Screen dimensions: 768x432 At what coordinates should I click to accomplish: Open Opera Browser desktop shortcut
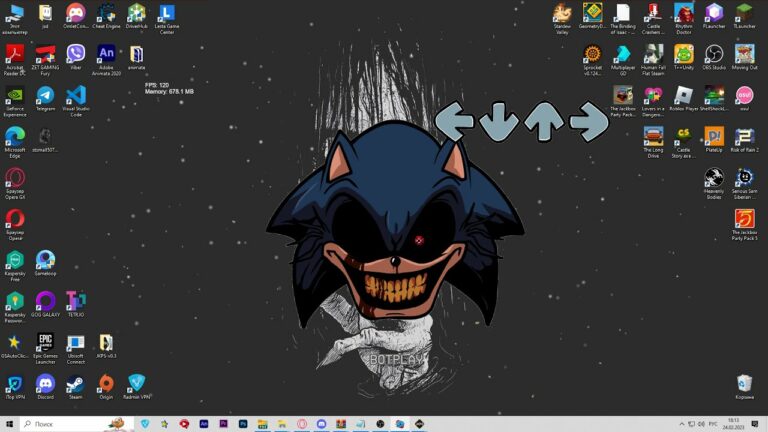[x=15, y=224]
